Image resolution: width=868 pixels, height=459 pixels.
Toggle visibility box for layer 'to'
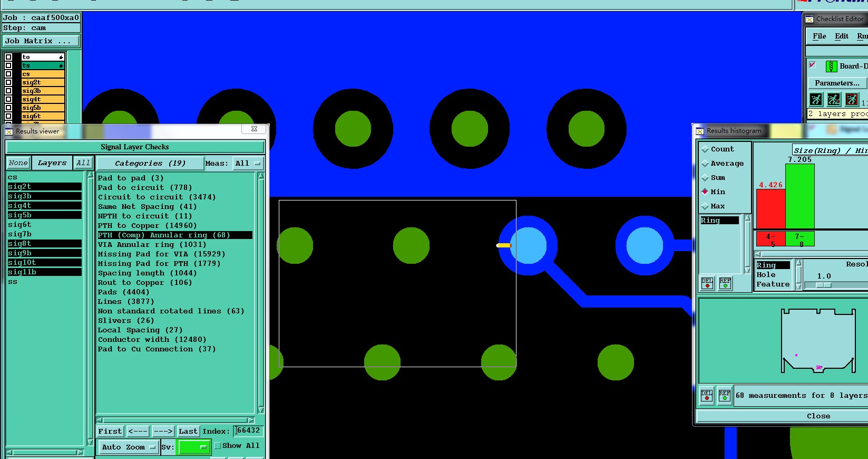tap(8, 57)
